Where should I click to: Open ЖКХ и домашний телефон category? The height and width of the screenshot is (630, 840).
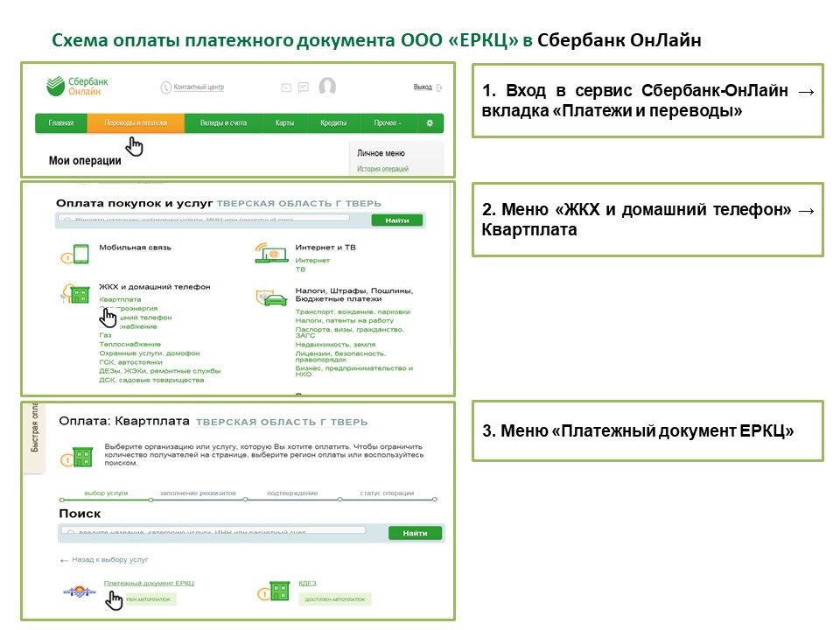[x=154, y=287]
